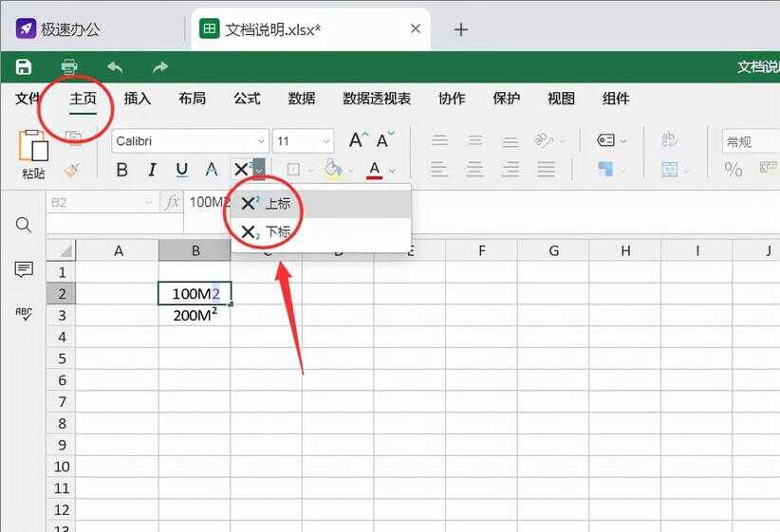Viewport: 780px width, 532px height.
Task: Click the 粘贴 paste button
Action: (x=33, y=155)
